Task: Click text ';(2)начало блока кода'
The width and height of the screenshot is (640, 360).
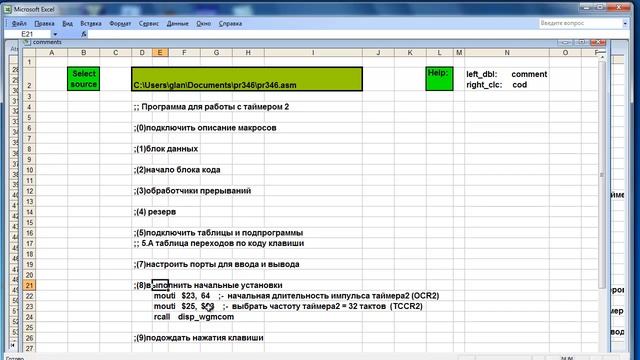Action: click(x=177, y=170)
